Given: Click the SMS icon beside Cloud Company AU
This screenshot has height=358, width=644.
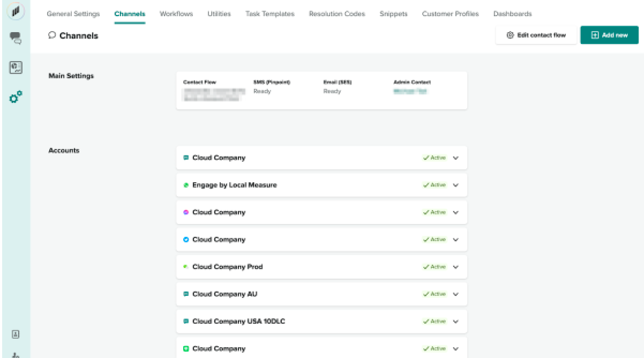Looking at the screenshot, I should [x=186, y=294].
